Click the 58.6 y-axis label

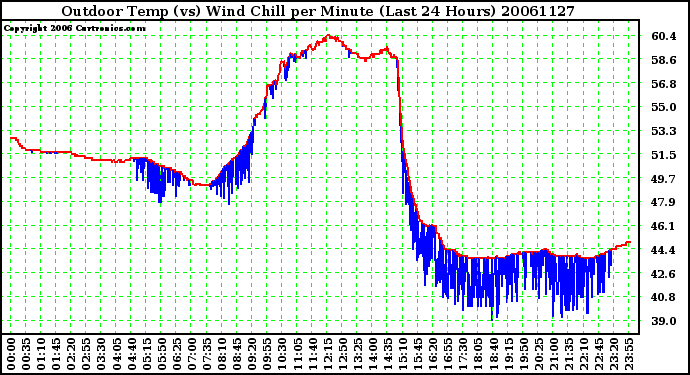pyautogui.click(x=664, y=60)
